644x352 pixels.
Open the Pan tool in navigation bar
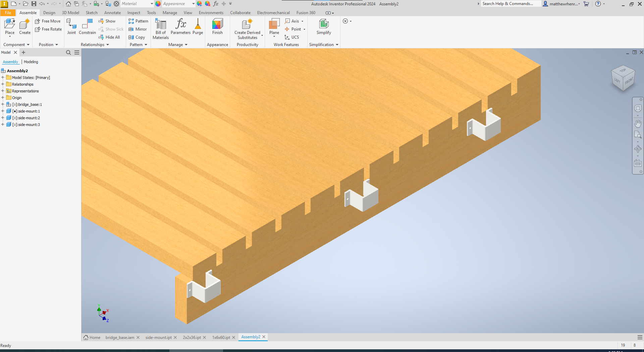click(638, 124)
